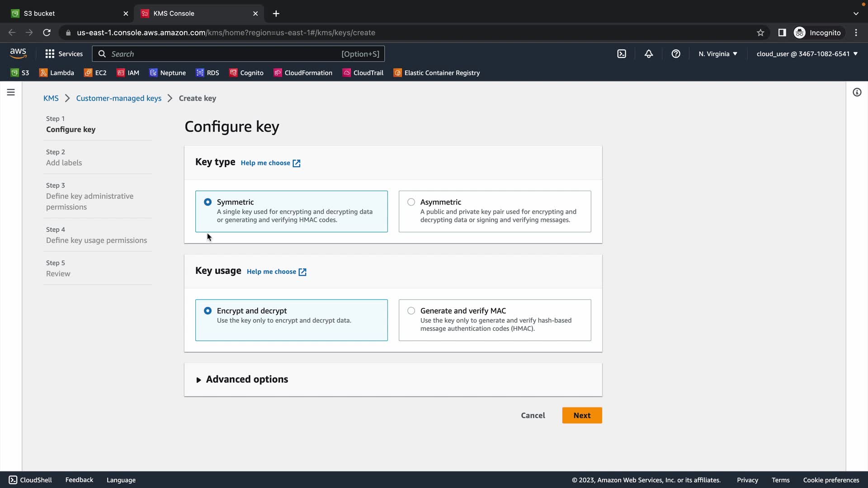This screenshot has width=868, height=488.
Task: Open the N. Virginia region dropdown
Action: pyautogui.click(x=717, y=54)
